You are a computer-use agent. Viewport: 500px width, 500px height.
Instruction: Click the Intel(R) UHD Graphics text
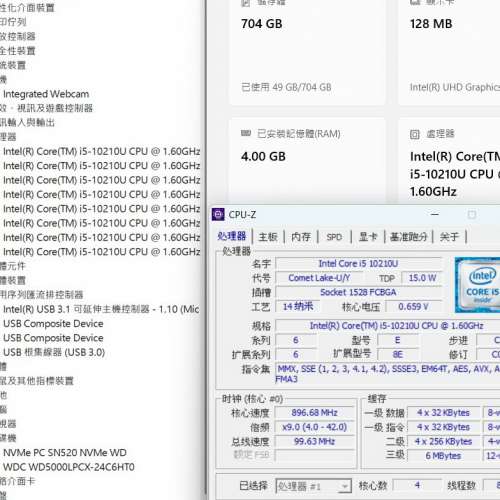pos(455,87)
